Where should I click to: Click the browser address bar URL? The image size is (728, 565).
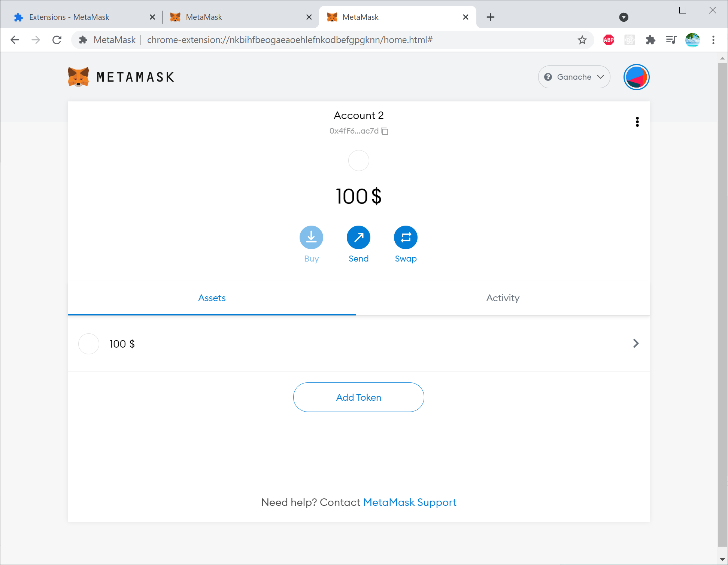click(289, 40)
